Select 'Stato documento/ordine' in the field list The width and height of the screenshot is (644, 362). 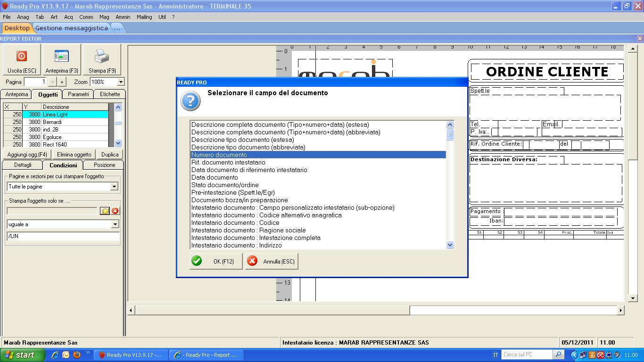pyautogui.click(x=318, y=185)
